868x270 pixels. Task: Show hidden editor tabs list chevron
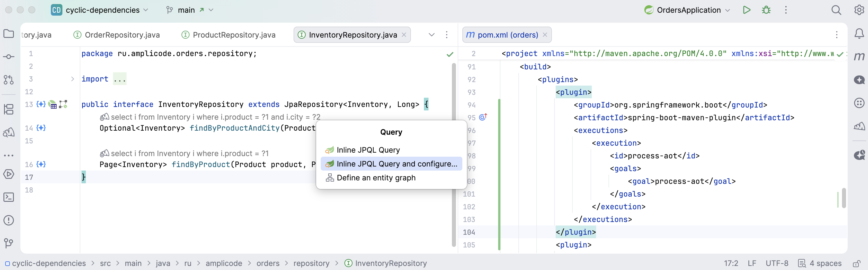(x=431, y=35)
